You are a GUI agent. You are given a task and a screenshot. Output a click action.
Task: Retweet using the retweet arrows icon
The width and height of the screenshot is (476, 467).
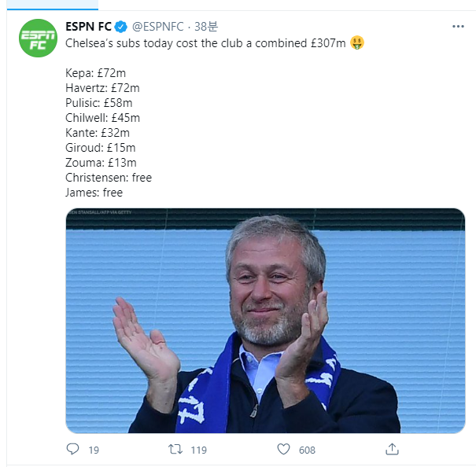[177, 449]
